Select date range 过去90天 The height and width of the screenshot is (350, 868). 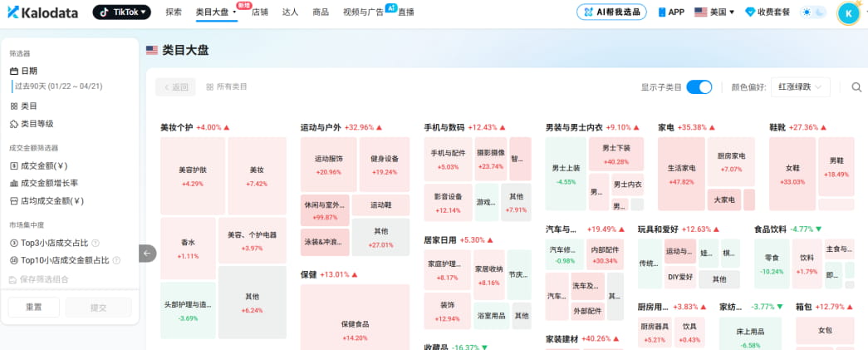[x=58, y=86]
